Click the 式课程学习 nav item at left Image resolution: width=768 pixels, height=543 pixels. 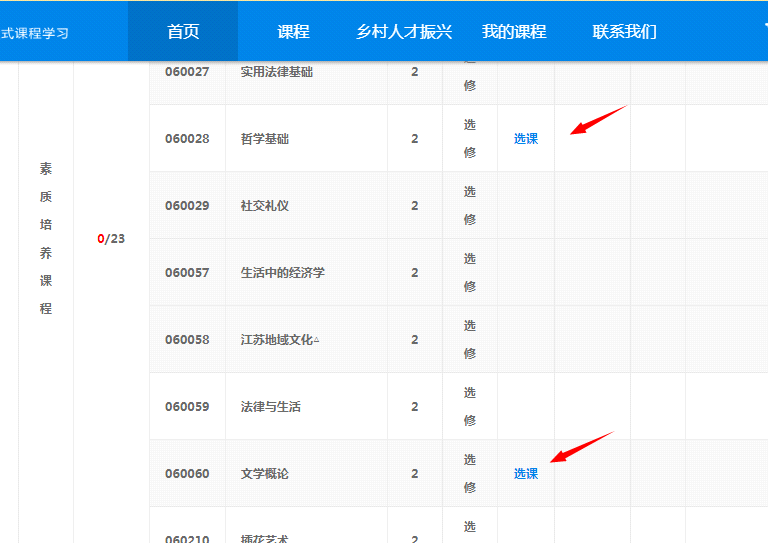tap(35, 32)
